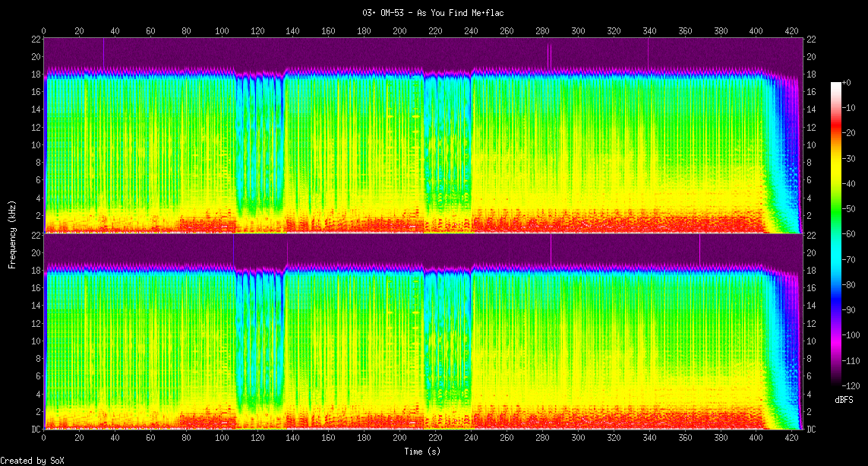Click the "100" mark on the bottom time axis
Image resolution: width=868 pixels, height=466 pixels.
222,439
